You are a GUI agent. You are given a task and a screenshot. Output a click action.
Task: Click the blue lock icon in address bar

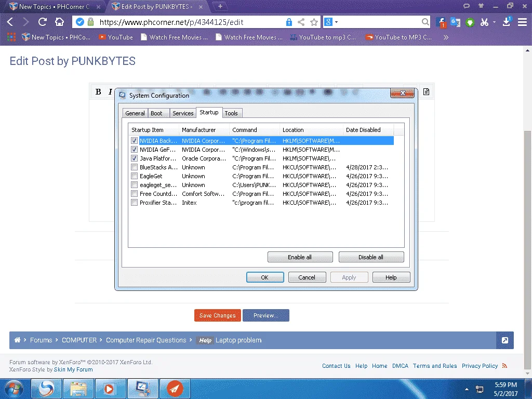click(x=289, y=22)
